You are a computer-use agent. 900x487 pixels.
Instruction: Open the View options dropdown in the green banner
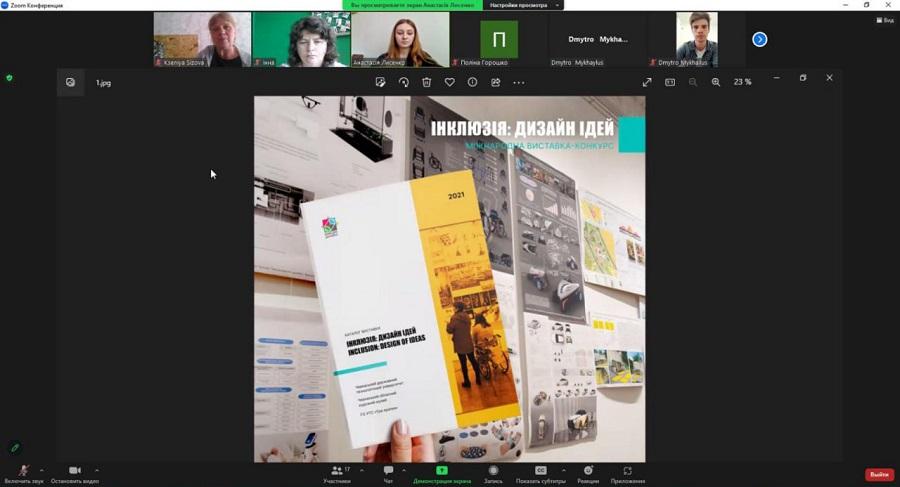pyautogui.click(x=525, y=5)
